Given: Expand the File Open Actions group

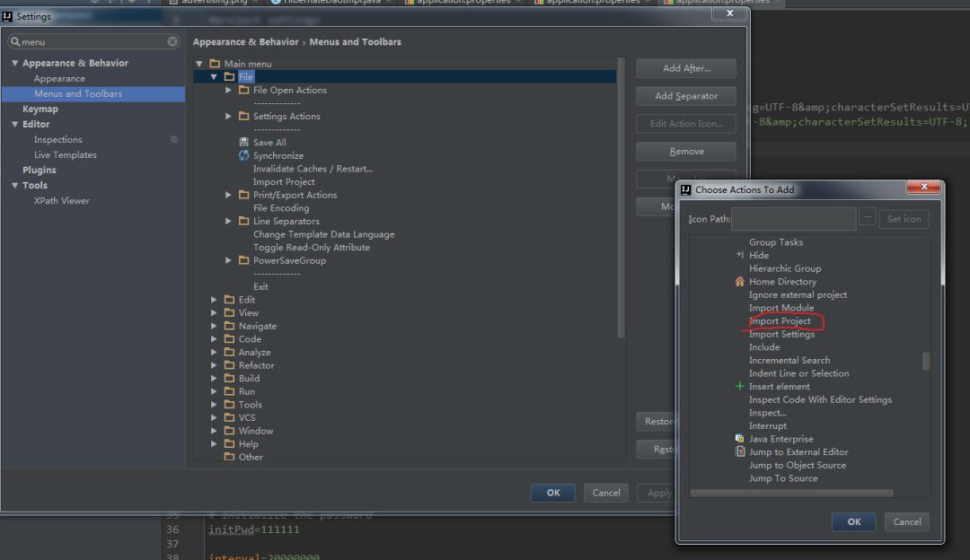Looking at the screenshot, I should click(229, 91).
